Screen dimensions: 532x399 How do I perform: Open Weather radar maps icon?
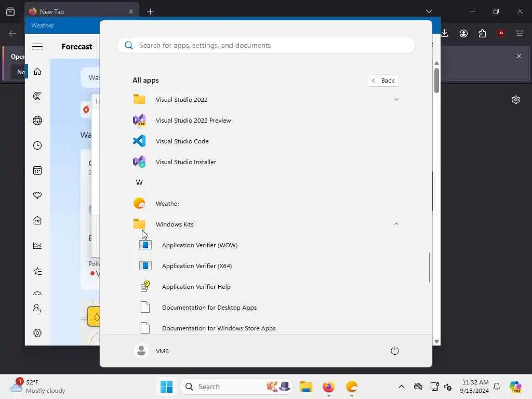pyautogui.click(x=37, y=96)
